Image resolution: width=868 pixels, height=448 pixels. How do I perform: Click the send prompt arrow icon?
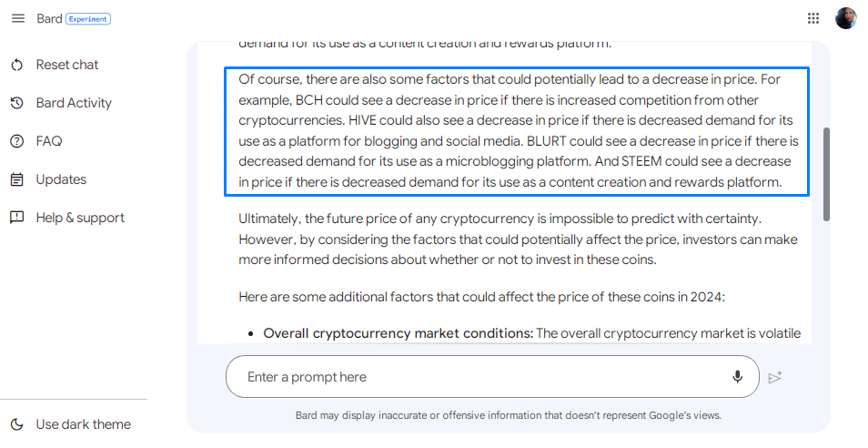(775, 377)
